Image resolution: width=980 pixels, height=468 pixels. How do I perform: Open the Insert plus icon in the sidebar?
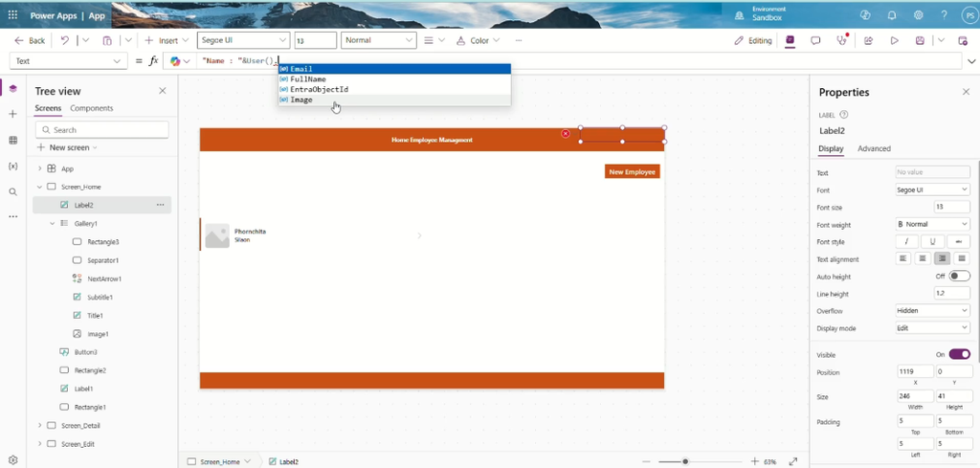tap(13, 114)
